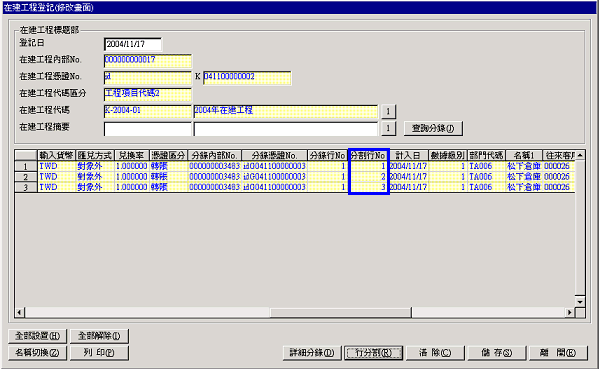Click the lookup button beside 2004年在建工程
Viewport: 600px width, 371px height.
pyautogui.click(x=388, y=111)
